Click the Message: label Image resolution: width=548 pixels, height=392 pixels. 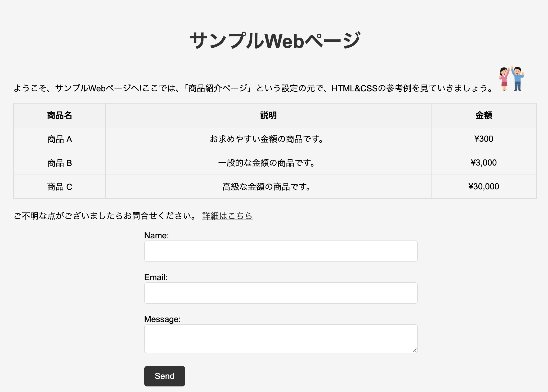point(162,319)
